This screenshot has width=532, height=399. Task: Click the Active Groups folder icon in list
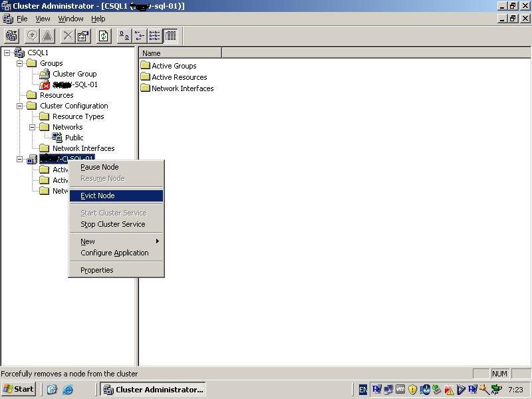145,65
